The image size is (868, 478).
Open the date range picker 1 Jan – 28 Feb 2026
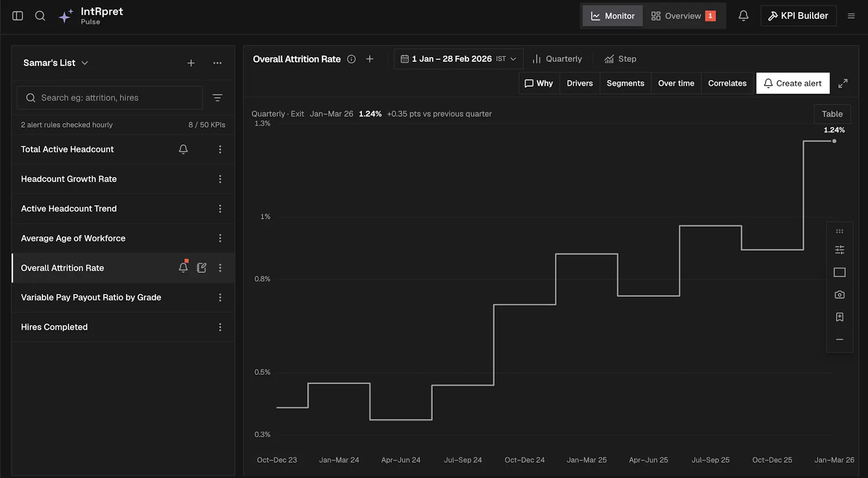[x=458, y=59]
